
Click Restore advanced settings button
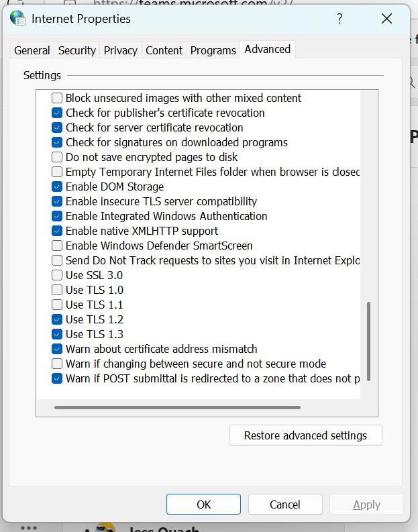(306, 435)
